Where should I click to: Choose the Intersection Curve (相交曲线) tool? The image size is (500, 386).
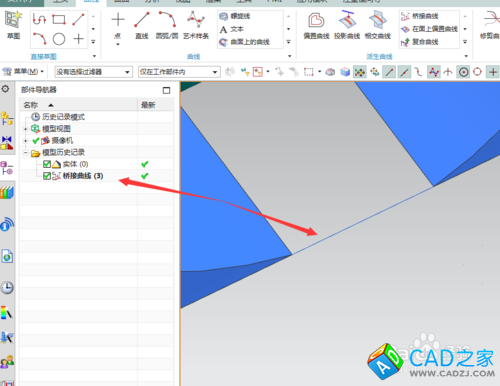377,26
